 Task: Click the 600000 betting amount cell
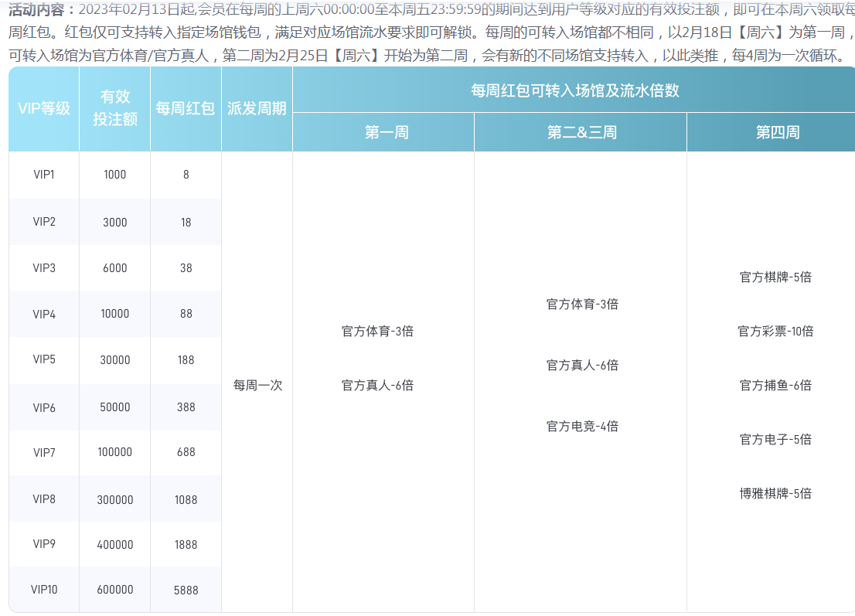click(x=114, y=590)
